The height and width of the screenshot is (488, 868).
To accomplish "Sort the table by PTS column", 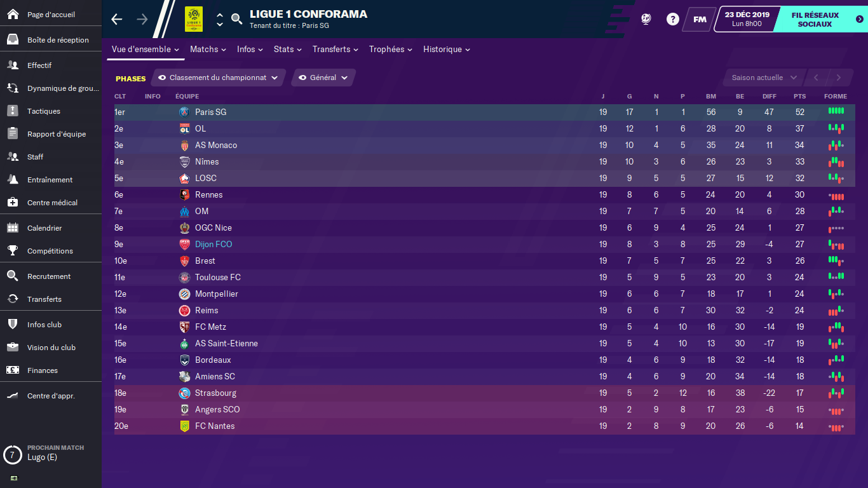I will coord(799,97).
